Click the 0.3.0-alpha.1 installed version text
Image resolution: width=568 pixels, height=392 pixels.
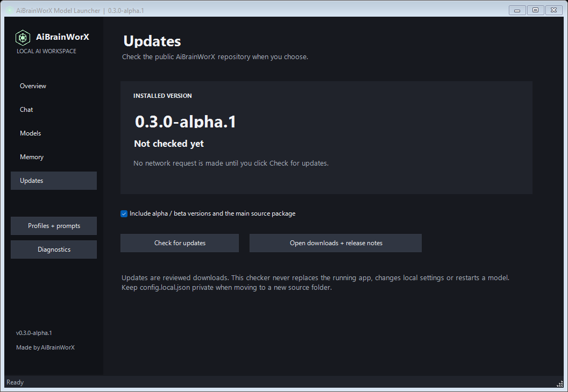185,122
